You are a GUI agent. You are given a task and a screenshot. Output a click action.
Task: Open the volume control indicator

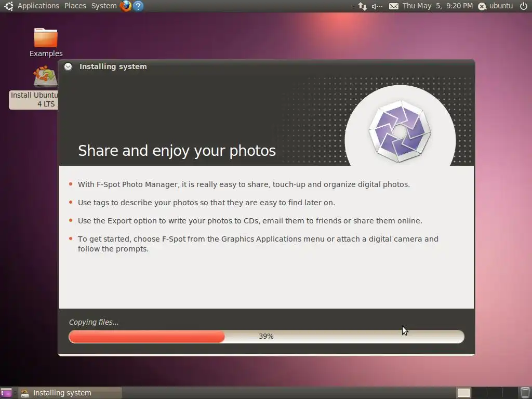(x=377, y=6)
